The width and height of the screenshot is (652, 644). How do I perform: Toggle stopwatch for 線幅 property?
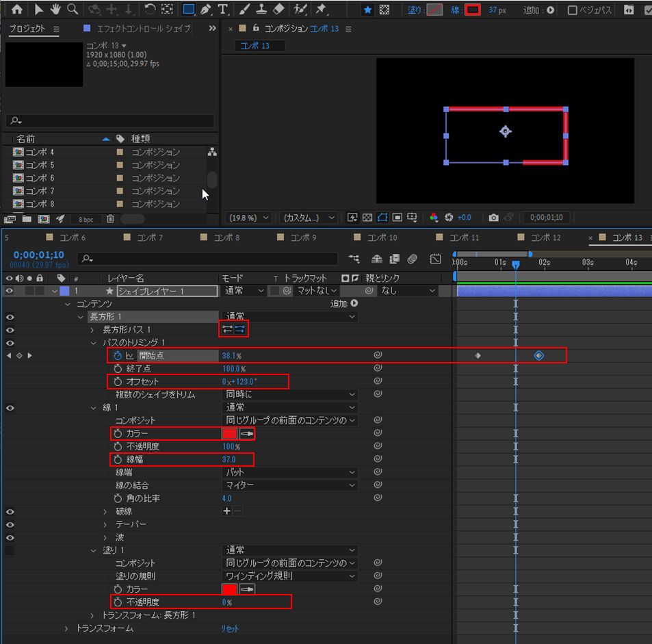tap(118, 459)
